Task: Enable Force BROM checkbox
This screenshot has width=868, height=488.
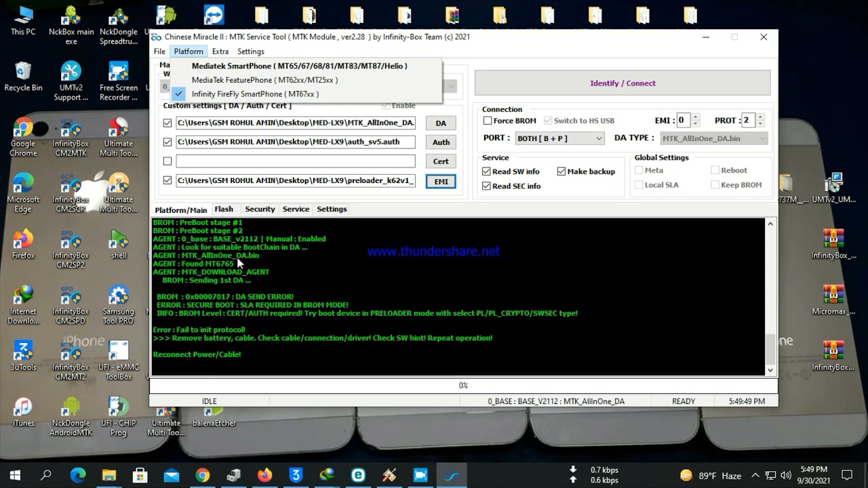Action: point(488,121)
